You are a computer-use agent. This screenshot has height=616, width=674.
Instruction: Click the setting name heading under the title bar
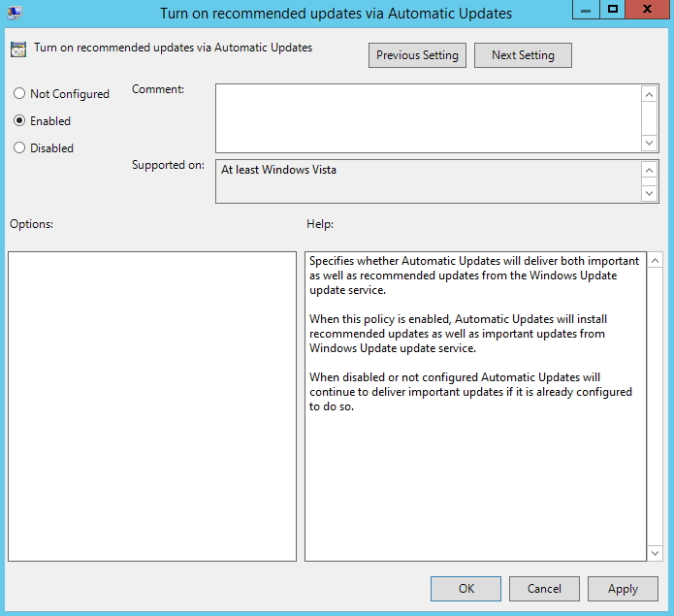[x=173, y=48]
